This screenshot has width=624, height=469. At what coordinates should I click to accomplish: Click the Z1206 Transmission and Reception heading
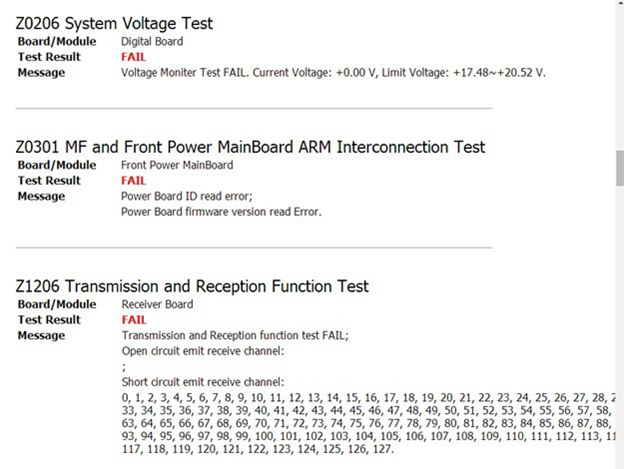(x=192, y=287)
